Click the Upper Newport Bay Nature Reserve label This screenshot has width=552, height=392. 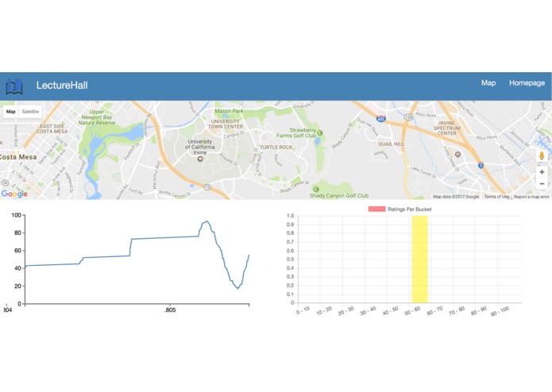tap(97, 117)
